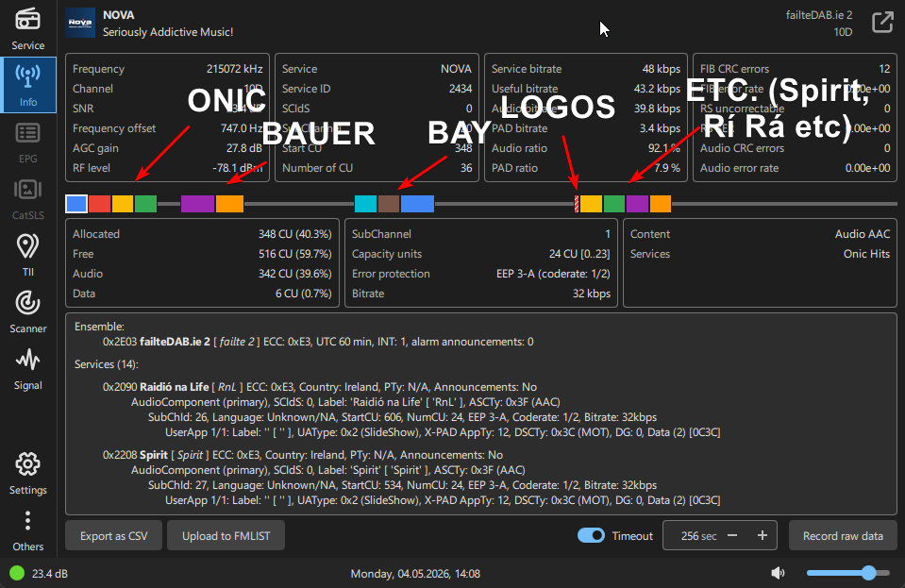Click the Capacity units 24 CU value
The width and height of the screenshot is (905, 588).
[x=579, y=254]
